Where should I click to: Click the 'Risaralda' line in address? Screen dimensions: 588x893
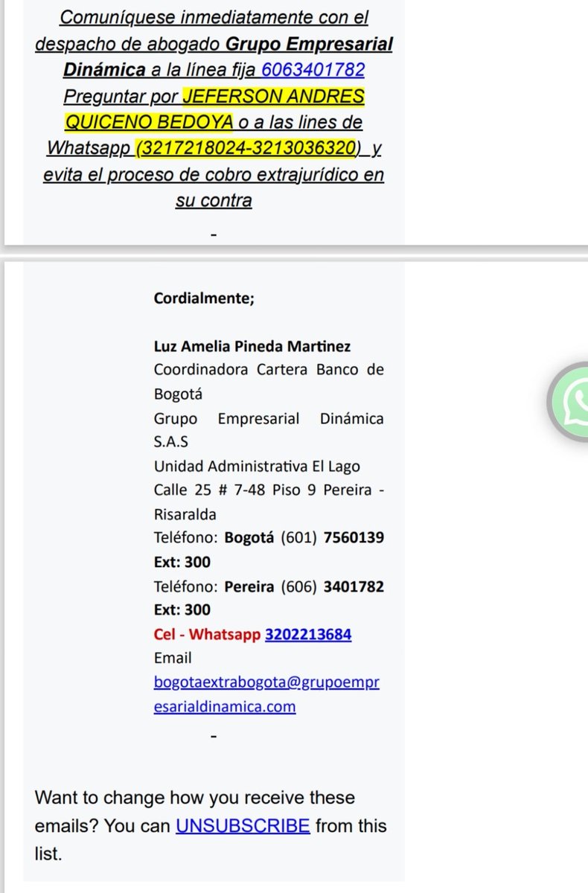point(185,514)
